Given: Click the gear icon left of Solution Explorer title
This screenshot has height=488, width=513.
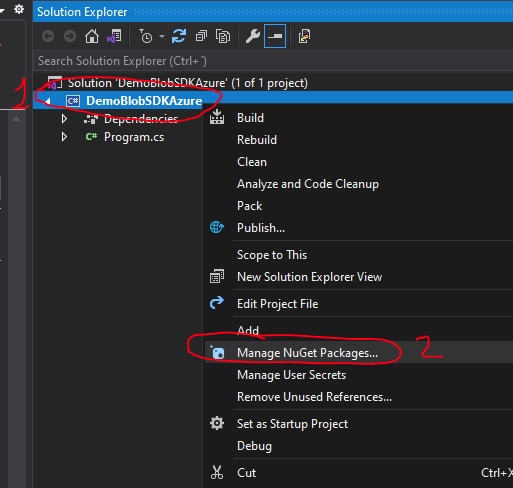Looking at the screenshot, I should click(19, 9).
